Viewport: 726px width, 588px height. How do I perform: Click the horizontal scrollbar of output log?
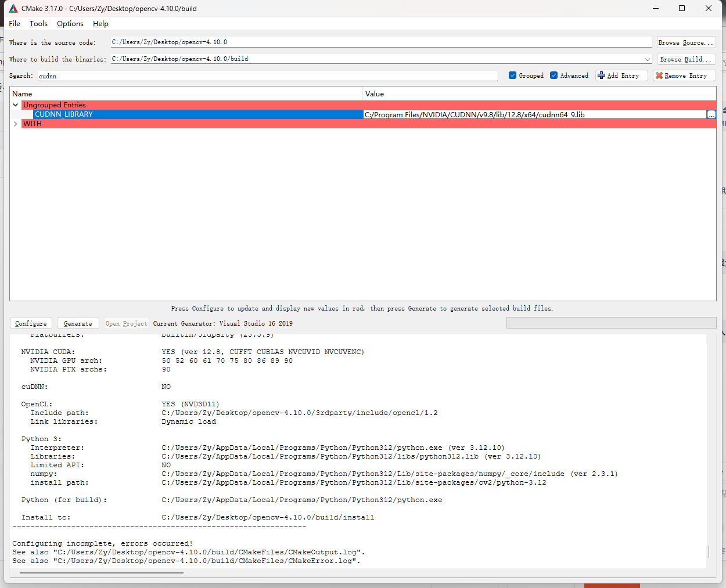[x=101, y=573]
